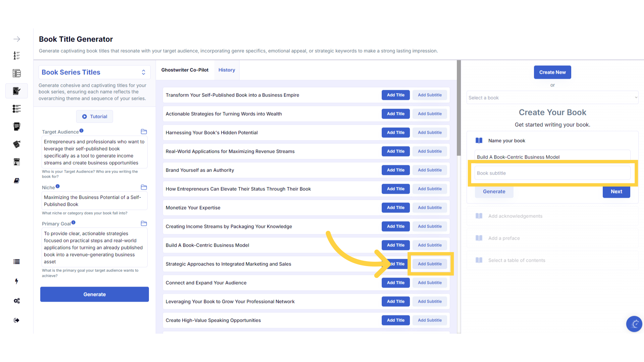Click into the Book subtitle field
This screenshot has height=362, width=644.
[x=552, y=173]
